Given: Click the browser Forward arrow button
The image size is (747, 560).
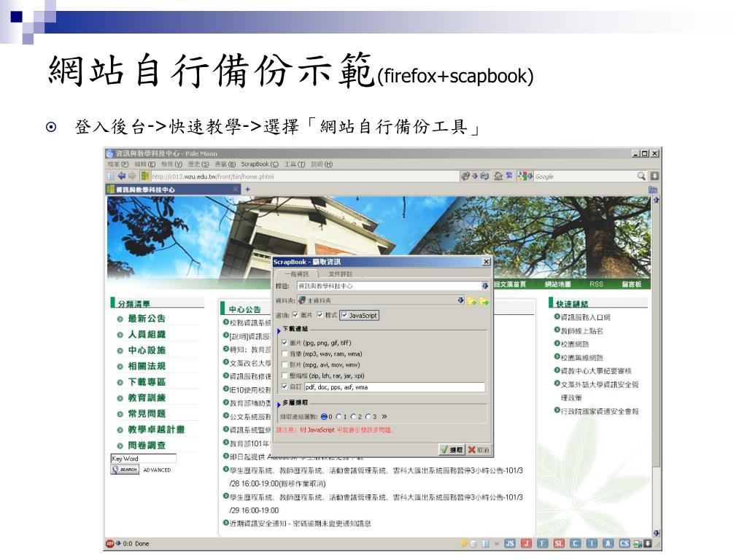Looking at the screenshot, I should pyautogui.click(x=133, y=176).
